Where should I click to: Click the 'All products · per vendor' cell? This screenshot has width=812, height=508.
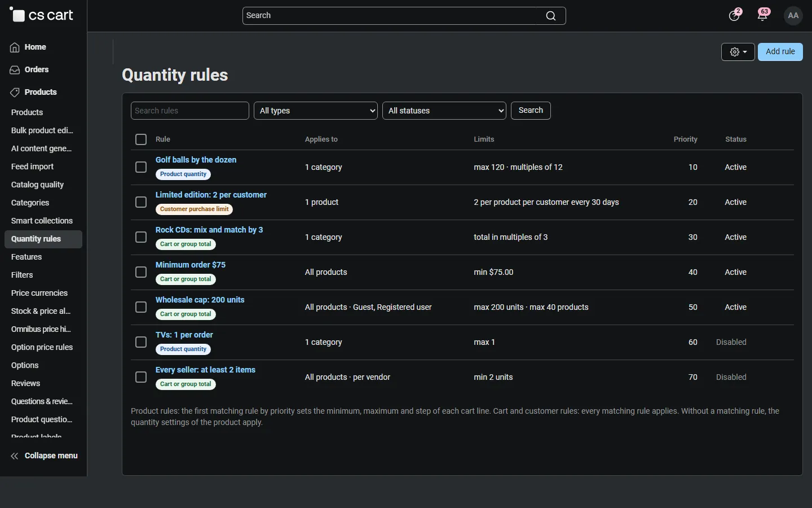347,377
